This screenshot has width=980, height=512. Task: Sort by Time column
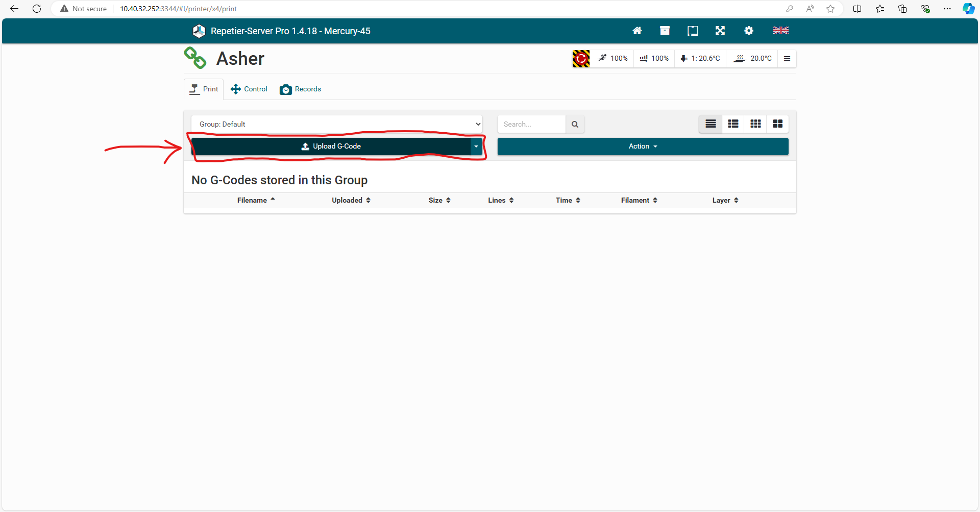[x=568, y=200]
